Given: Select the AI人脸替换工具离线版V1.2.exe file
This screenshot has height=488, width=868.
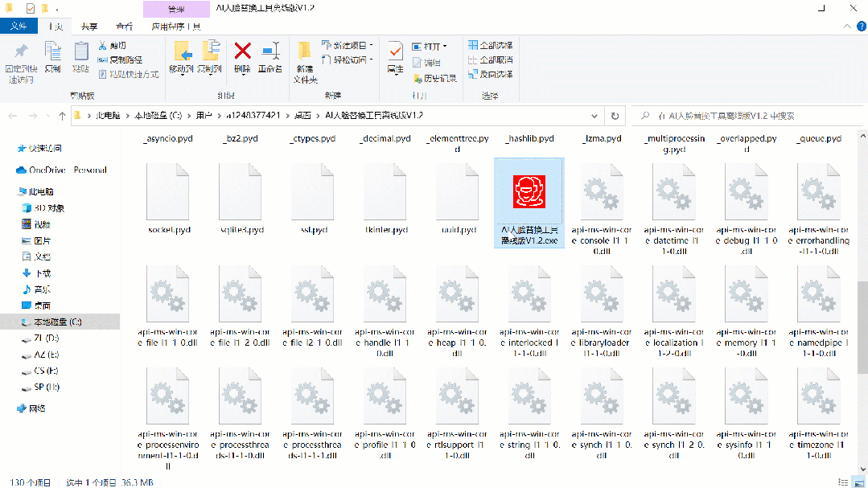Looking at the screenshot, I should (x=529, y=203).
